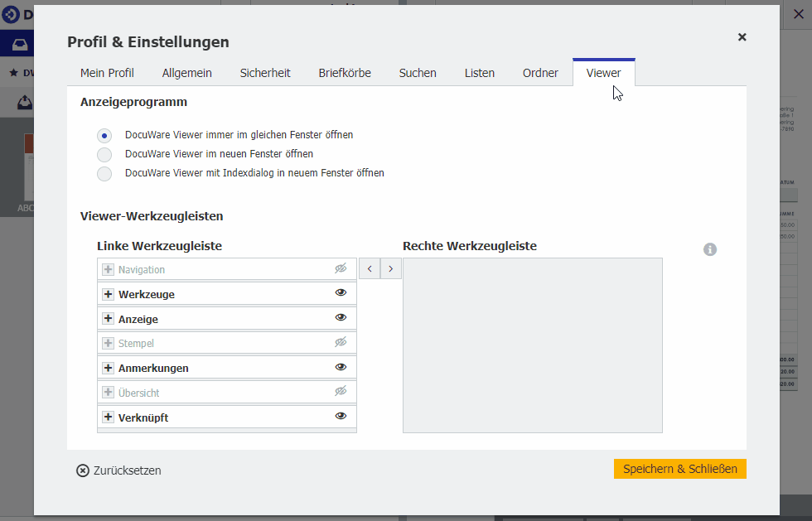The width and height of the screenshot is (812, 521).
Task: Click the red X icon behind the dialog top-right
Action: (x=798, y=13)
